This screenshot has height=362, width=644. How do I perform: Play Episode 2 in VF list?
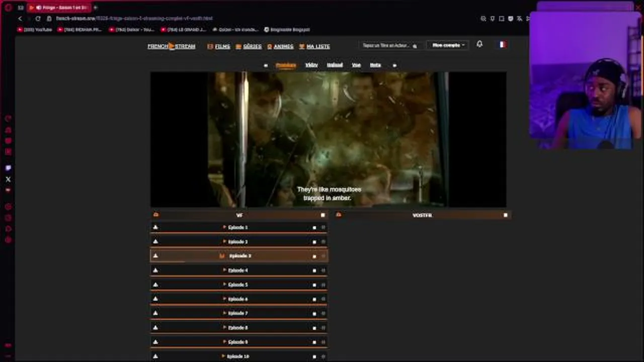point(239,242)
